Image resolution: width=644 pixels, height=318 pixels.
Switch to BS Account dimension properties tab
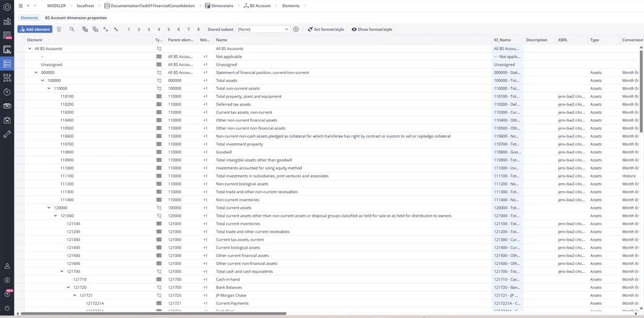76,18
